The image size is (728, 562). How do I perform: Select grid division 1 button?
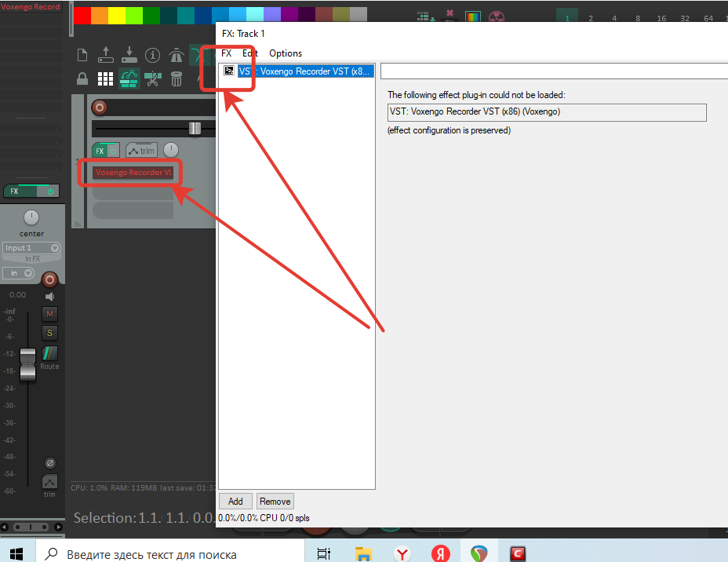coord(567,16)
